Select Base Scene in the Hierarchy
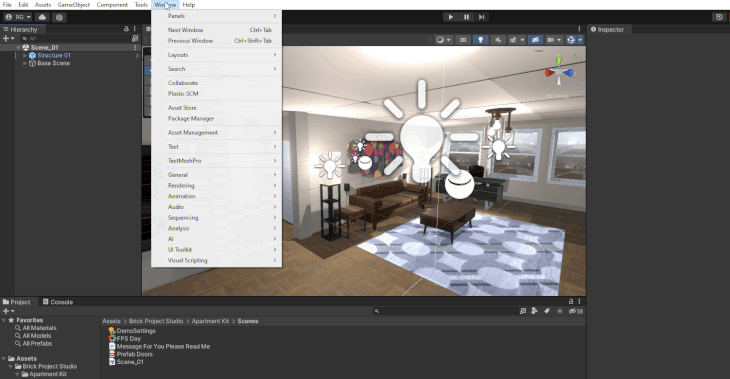The height and width of the screenshot is (379, 730). 54,63
